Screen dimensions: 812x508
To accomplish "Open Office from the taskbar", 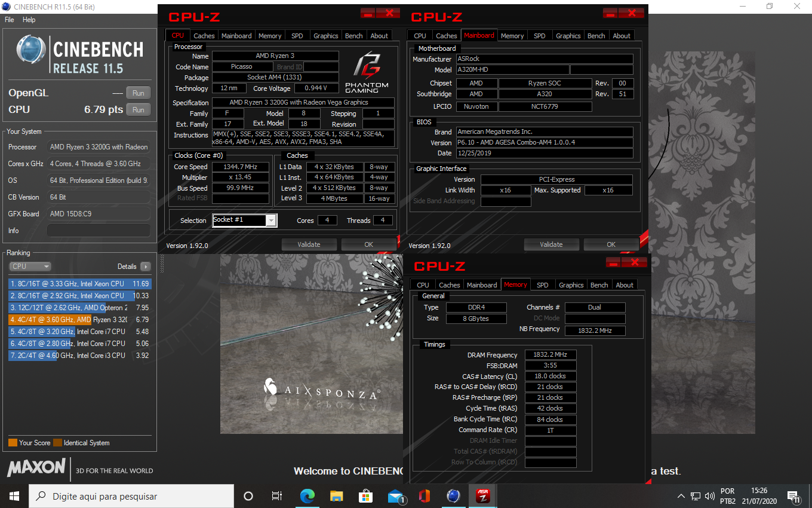I will 425,496.
